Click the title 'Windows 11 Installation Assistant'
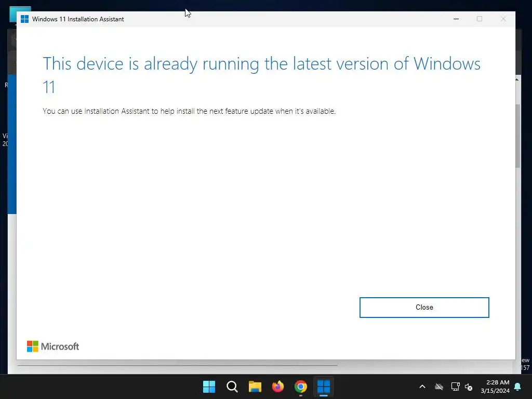Screen dimensions: 532x399 point(78,19)
